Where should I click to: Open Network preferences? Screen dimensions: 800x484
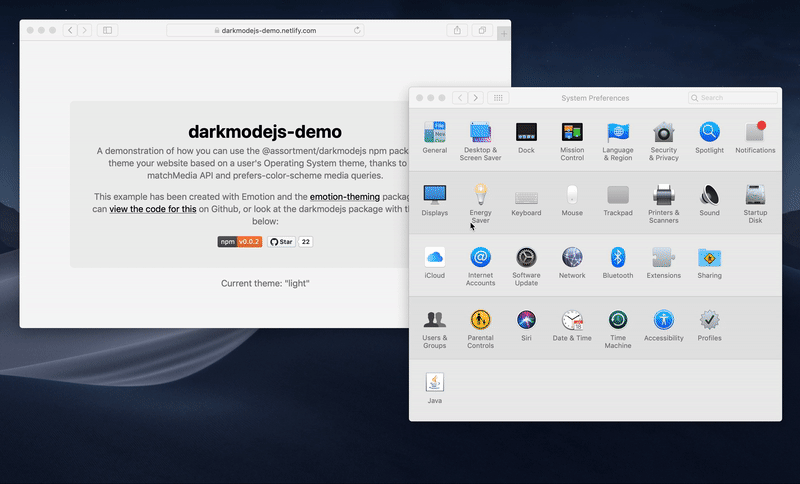click(x=572, y=263)
